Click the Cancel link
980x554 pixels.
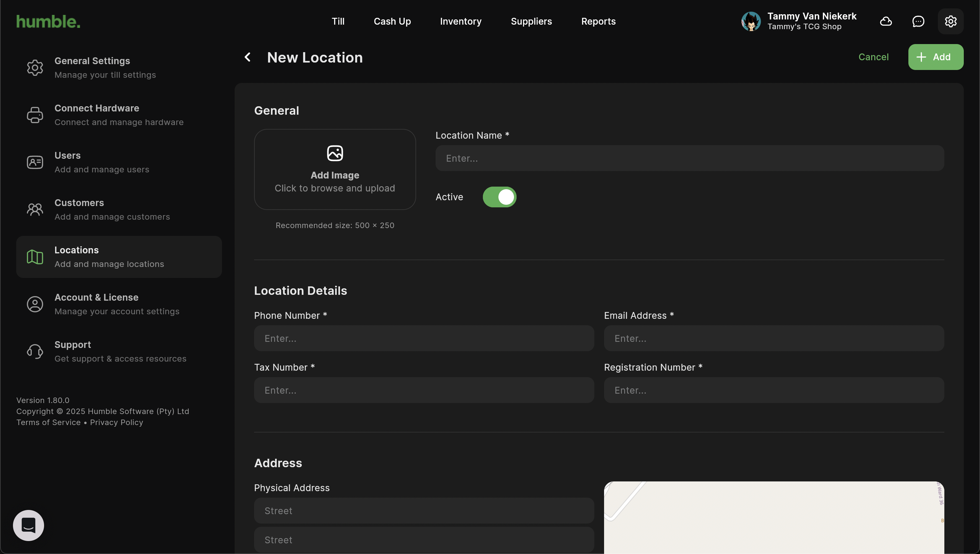[x=873, y=57]
